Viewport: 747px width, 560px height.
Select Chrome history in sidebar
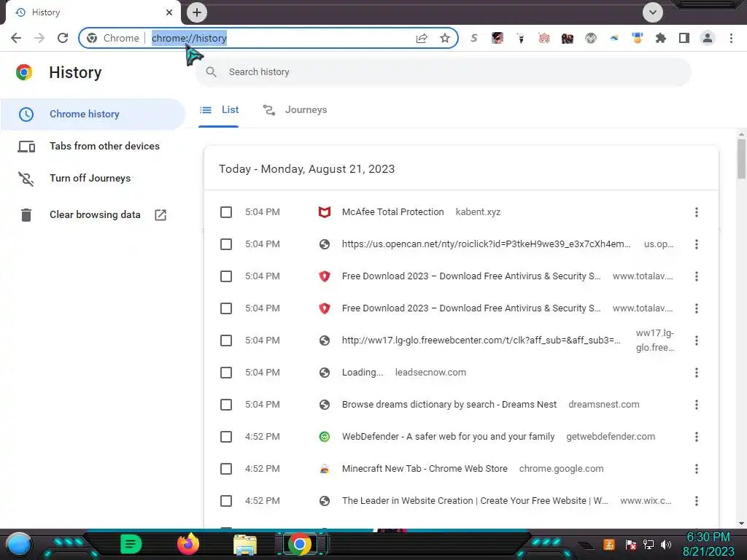(x=93, y=114)
